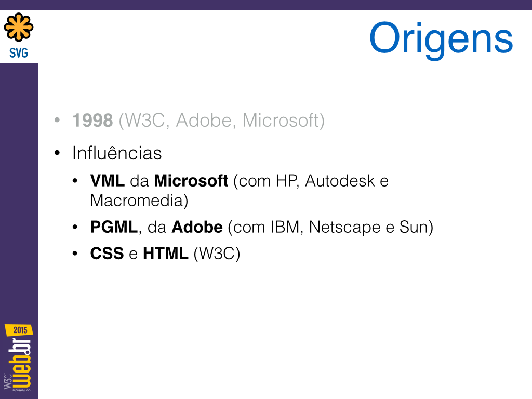Click the purple top banner bar
The width and height of the screenshot is (532, 399).
266,5
